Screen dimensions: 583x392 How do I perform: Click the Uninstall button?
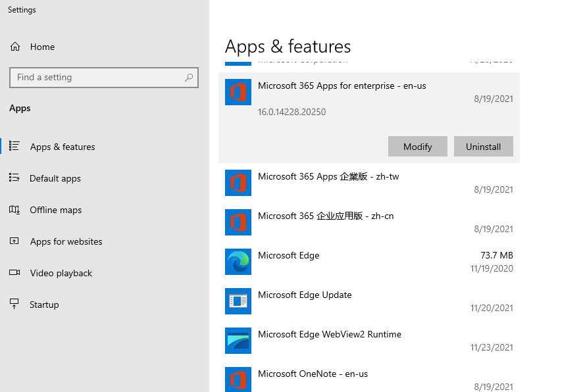484,147
